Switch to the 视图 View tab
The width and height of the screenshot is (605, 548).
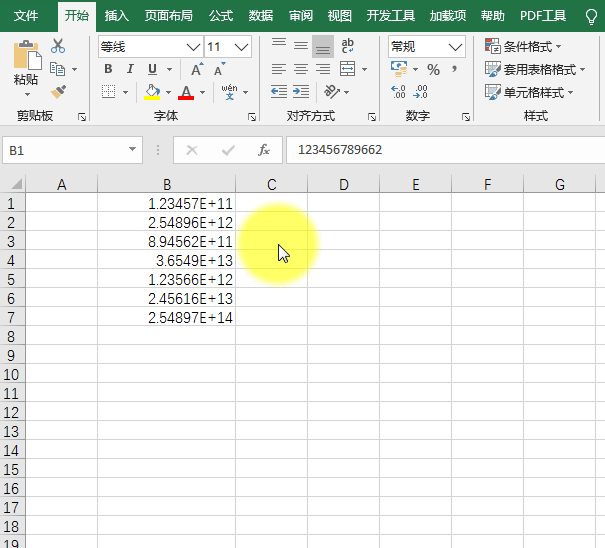[x=340, y=16]
